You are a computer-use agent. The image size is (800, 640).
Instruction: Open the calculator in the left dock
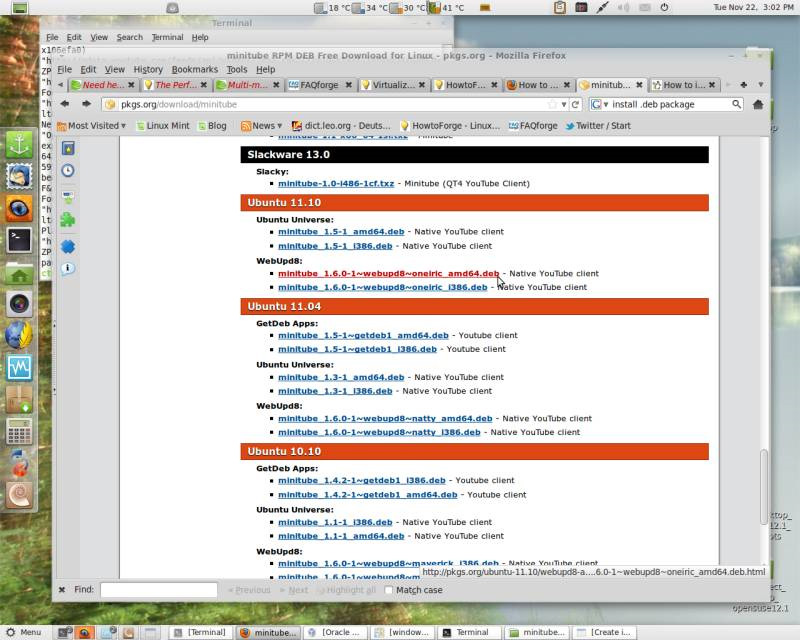coord(19,432)
